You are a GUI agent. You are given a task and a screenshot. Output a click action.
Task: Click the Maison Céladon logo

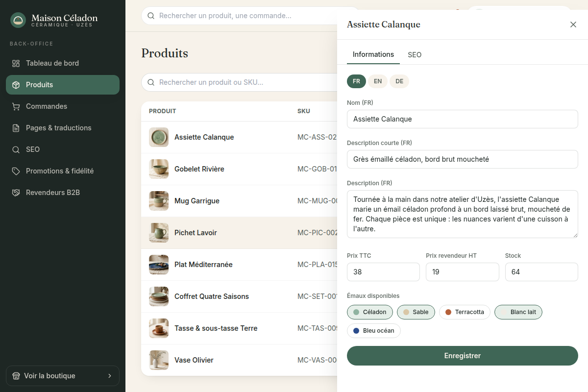tap(18, 20)
